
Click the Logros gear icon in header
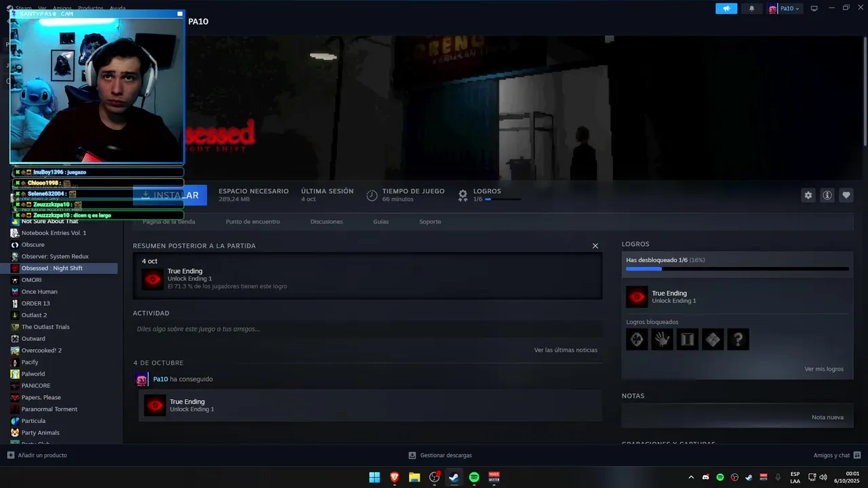pyautogui.click(x=462, y=195)
